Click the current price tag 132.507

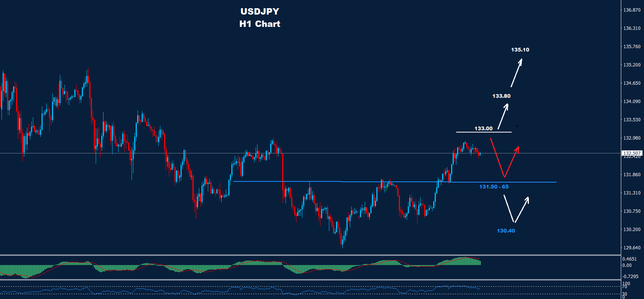click(x=632, y=153)
